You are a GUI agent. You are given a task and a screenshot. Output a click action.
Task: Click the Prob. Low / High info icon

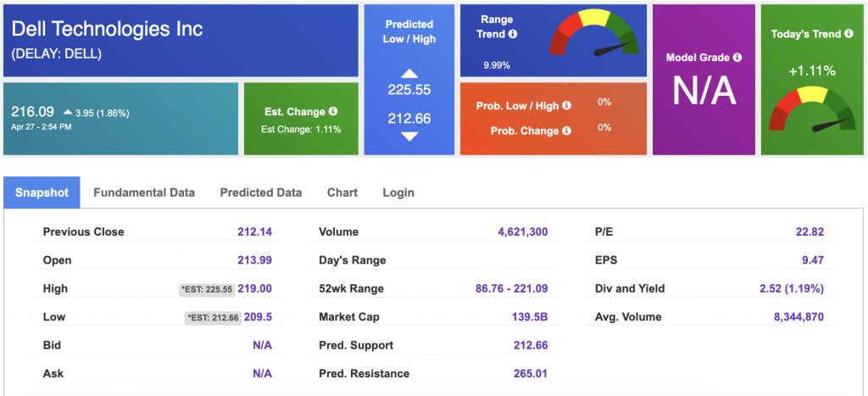tap(567, 106)
